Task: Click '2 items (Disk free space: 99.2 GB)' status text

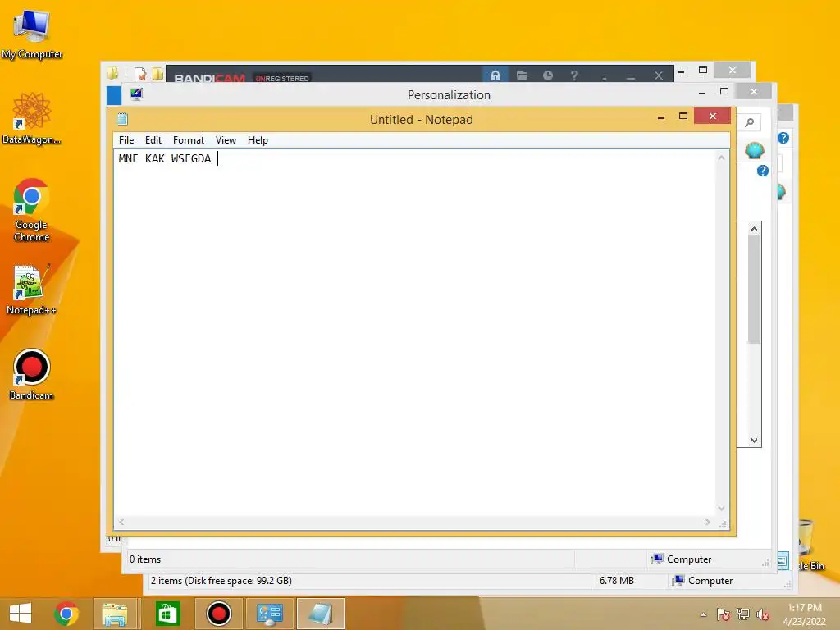Action: [x=221, y=581]
